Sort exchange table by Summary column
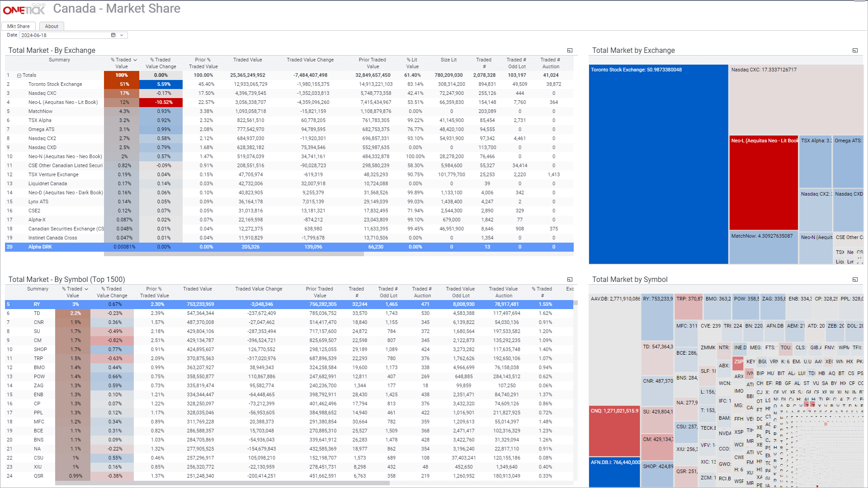The width and height of the screenshot is (868, 488). [x=59, y=60]
